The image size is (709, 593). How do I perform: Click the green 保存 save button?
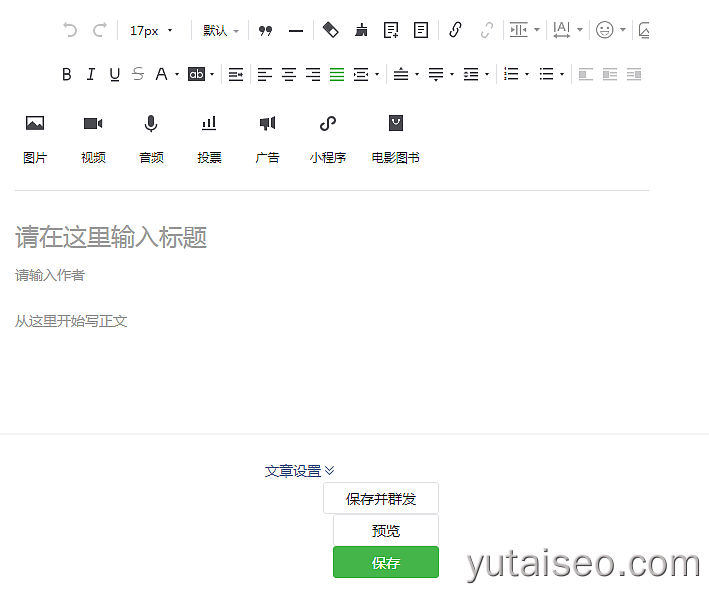tap(386, 562)
